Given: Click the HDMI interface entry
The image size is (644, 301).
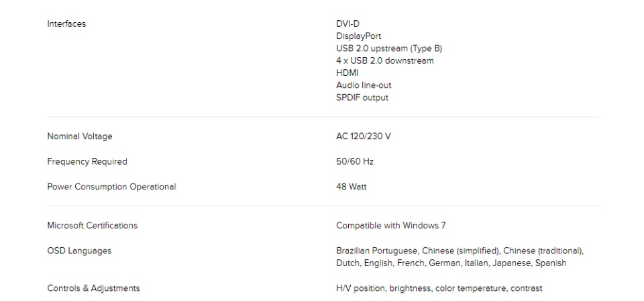Looking at the screenshot, I should [347, 73].
